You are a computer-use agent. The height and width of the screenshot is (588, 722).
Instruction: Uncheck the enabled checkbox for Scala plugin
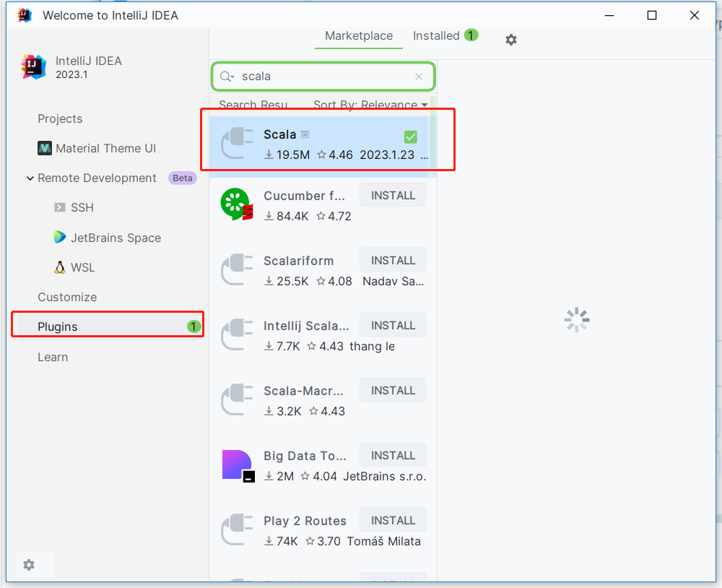click(x=410, y=137)
